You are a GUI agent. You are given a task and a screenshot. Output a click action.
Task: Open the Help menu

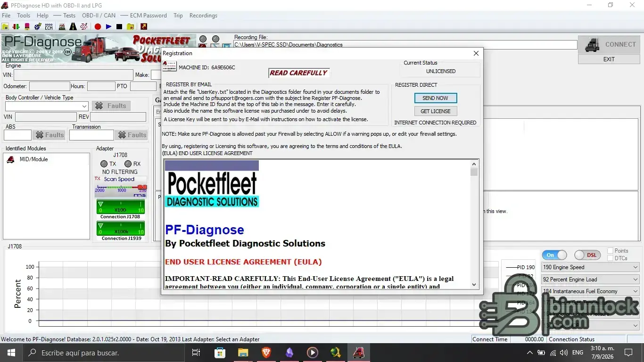click(42, 16)
